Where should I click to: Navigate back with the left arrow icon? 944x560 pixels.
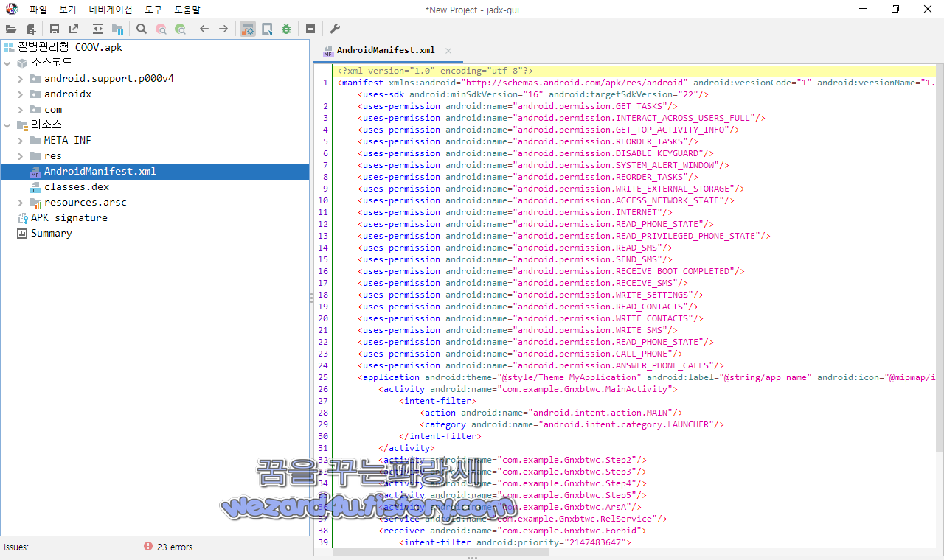coord(204,29)
